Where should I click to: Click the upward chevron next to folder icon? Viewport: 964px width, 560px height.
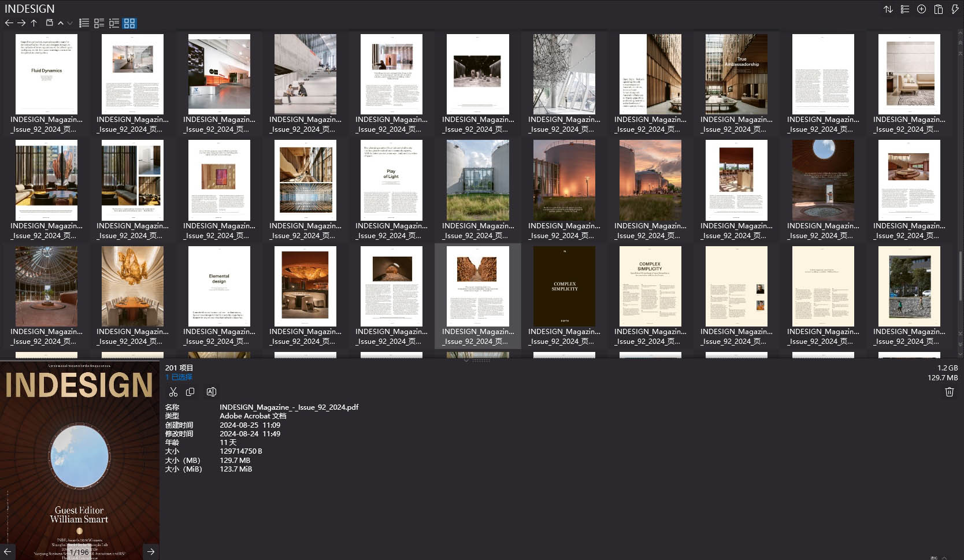click(60, 23)
